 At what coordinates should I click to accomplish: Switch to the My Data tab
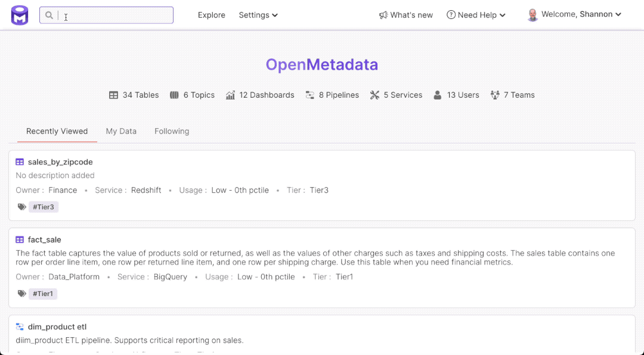coord(121,131)
